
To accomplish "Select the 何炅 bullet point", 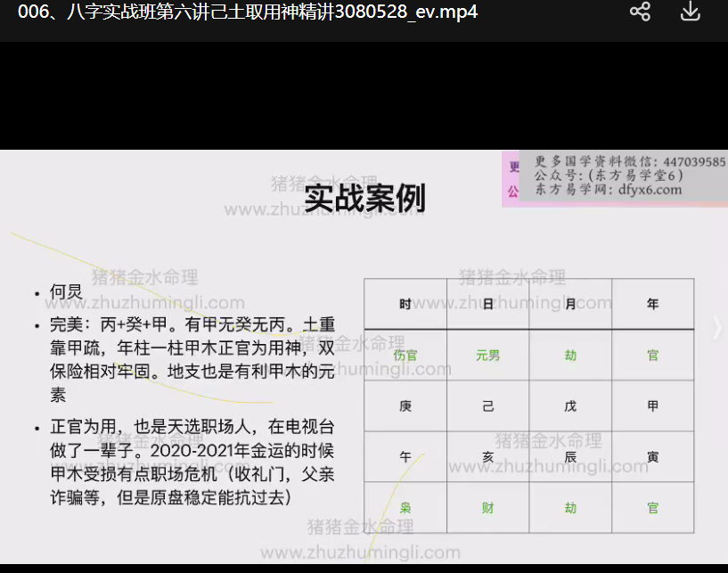I will click(66, 292).
